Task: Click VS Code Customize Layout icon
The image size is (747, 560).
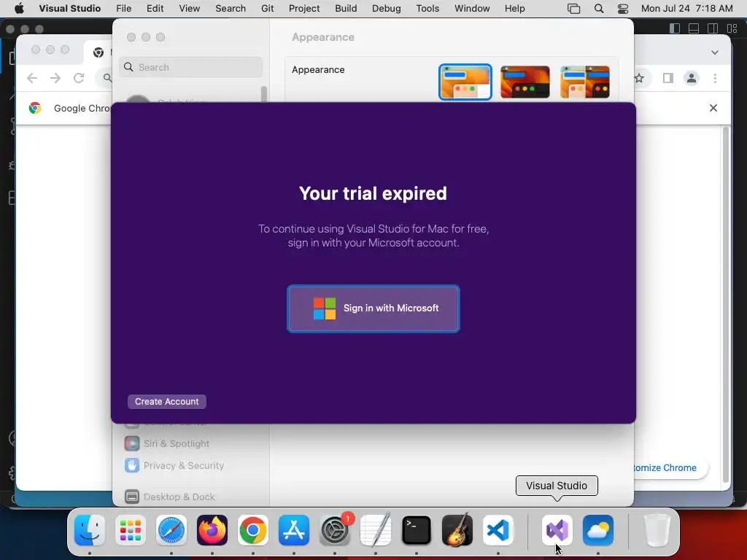Action: tap(732, 28)
